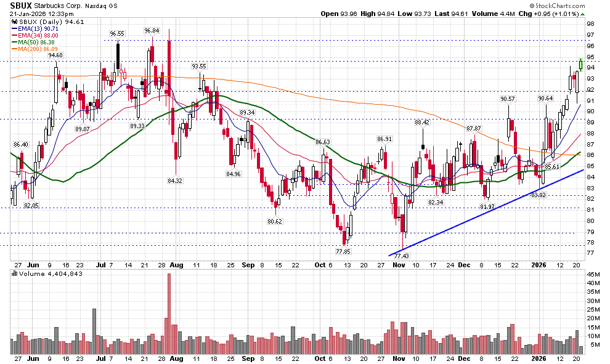The height and width of the screenshot is (364, 610).
Task: Click the red EMA(34) legend line marker
Action: [x=16, y=36]
